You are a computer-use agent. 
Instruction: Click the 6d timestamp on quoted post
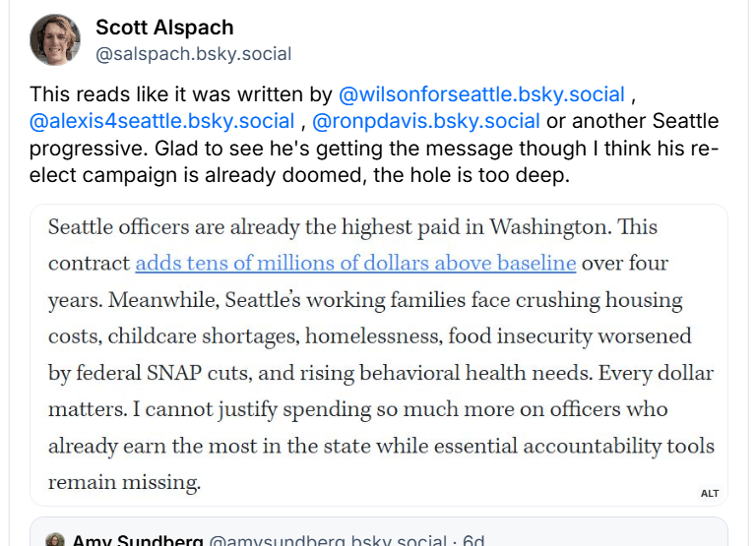coord(473,540)
